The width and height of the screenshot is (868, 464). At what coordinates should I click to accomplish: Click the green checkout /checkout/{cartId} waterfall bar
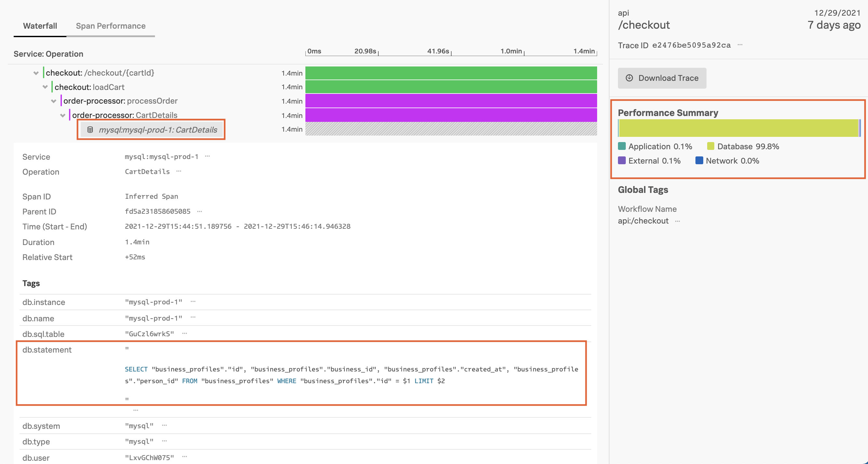tap(451, 73)
